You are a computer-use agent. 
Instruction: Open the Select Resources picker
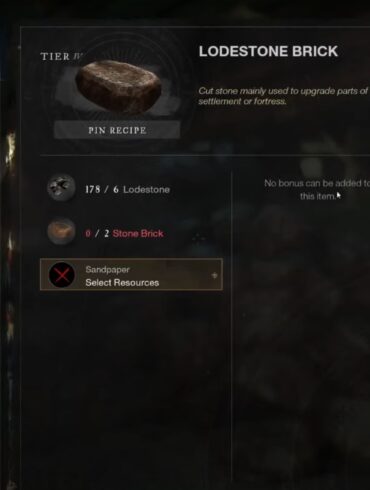point(131,274)
